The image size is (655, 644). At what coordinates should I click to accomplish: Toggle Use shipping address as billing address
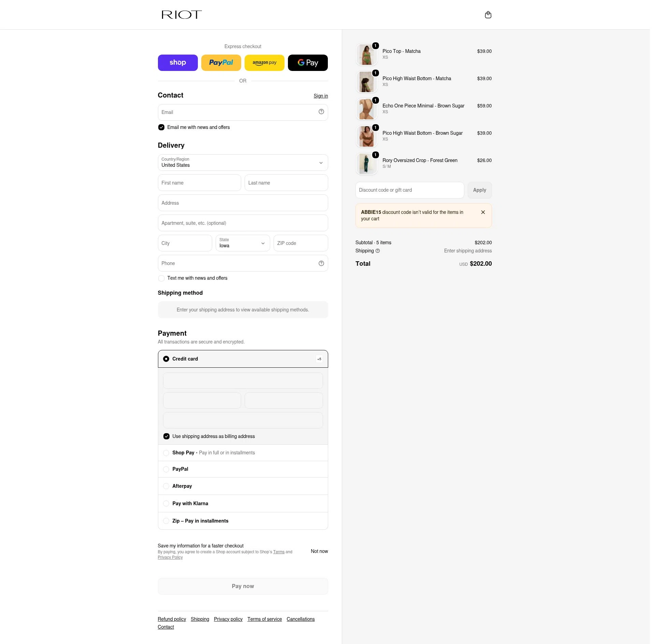166,436
